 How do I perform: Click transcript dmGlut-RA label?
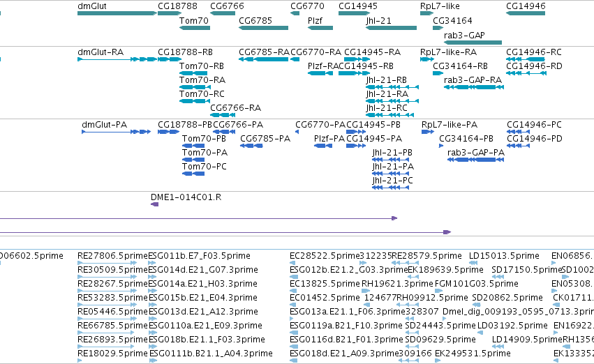[101, 52]
